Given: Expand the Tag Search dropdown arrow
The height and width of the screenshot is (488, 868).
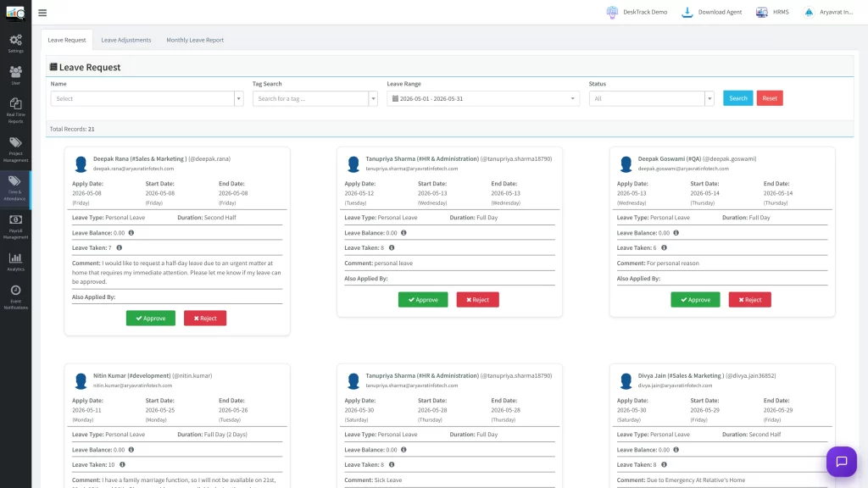Looking at the screenshot, I should 373,98.
